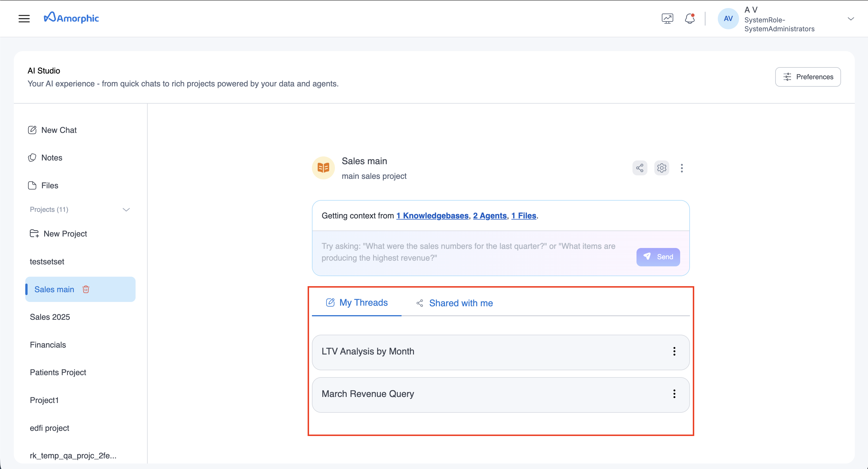868x469 pixels.
Task: Open the 1 Knowledgebases link
Action: (432, 216)
